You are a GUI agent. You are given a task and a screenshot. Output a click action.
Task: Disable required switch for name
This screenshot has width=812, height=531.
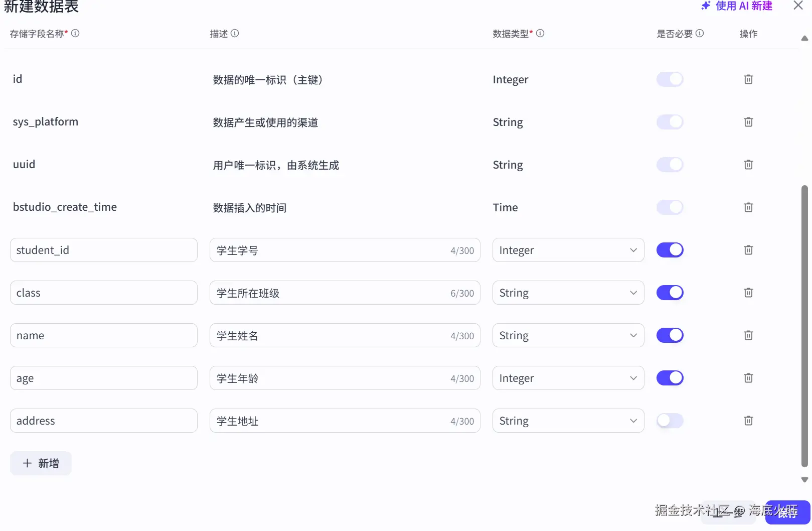670,335
